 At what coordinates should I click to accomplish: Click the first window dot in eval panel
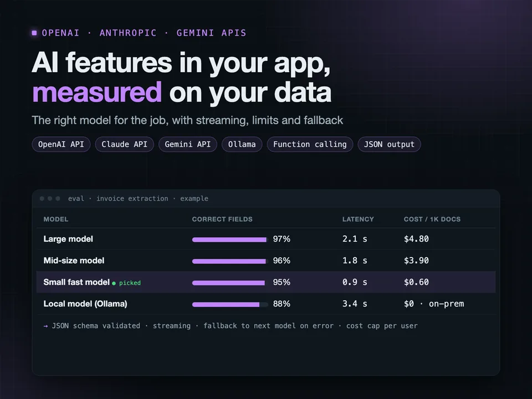(x=42, y=198)
